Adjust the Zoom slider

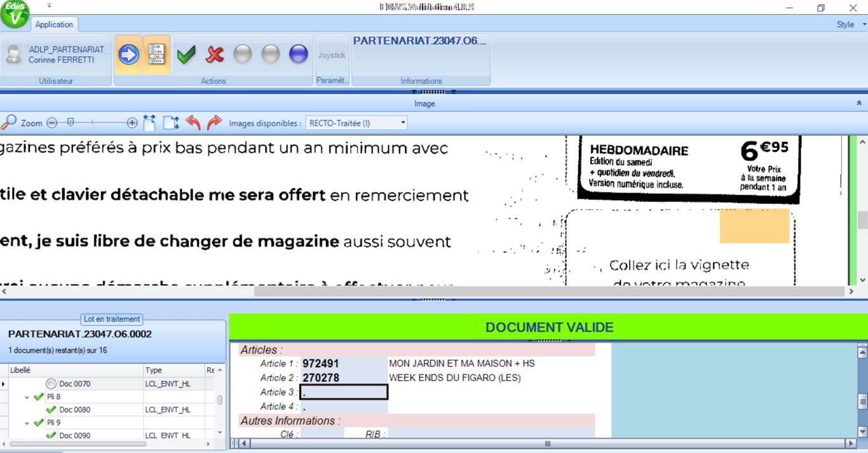pos(70,121)
